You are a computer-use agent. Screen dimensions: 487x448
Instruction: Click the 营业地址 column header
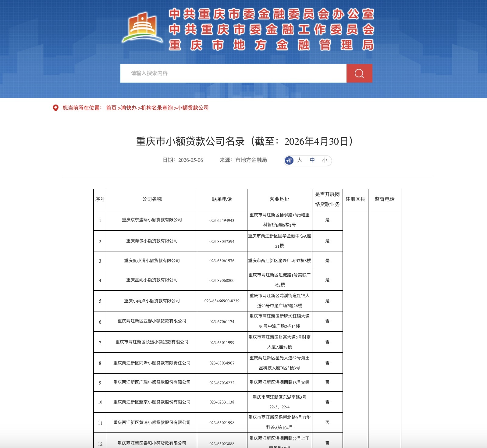(x=279, y=199)
